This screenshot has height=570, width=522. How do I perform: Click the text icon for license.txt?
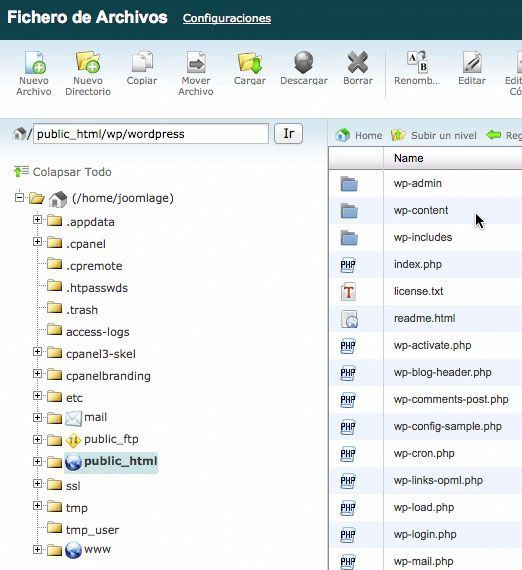click(348, 292)
